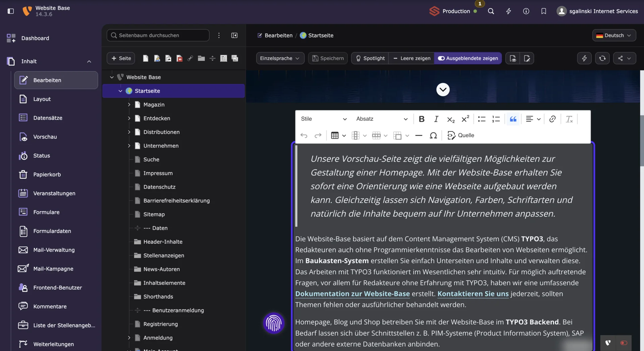Insert a bulleted list

tap(482, 119)
